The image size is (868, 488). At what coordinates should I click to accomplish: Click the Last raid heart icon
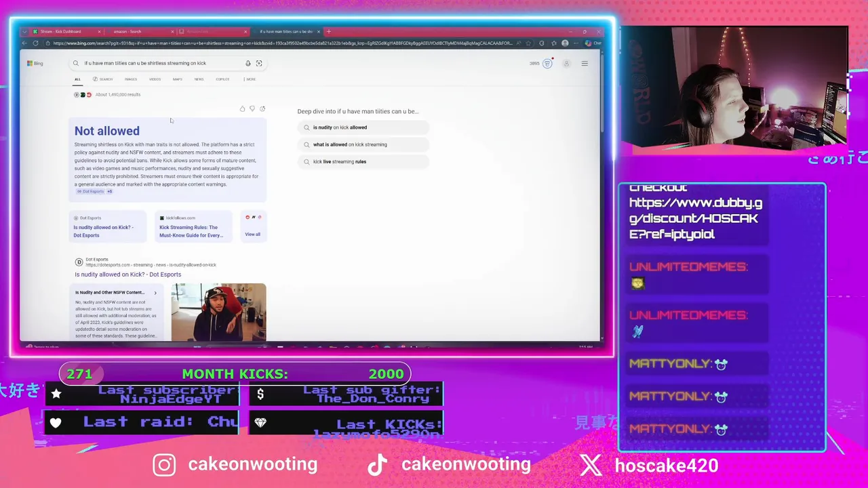[56, 423]
